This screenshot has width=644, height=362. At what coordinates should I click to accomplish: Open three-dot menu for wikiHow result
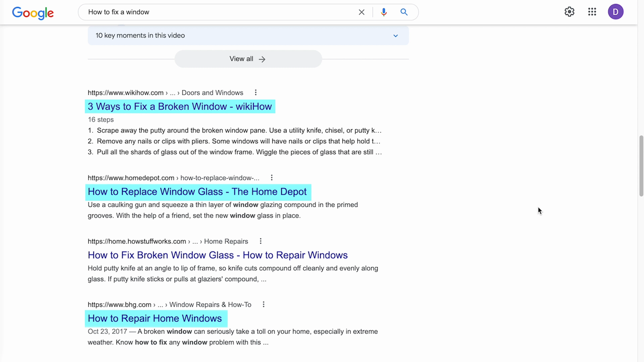point(256,93)
